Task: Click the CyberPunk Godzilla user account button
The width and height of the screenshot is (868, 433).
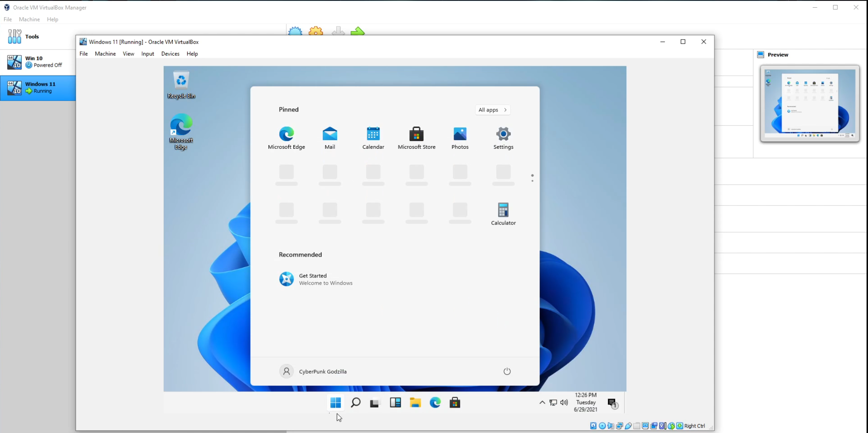Action: 313,371
